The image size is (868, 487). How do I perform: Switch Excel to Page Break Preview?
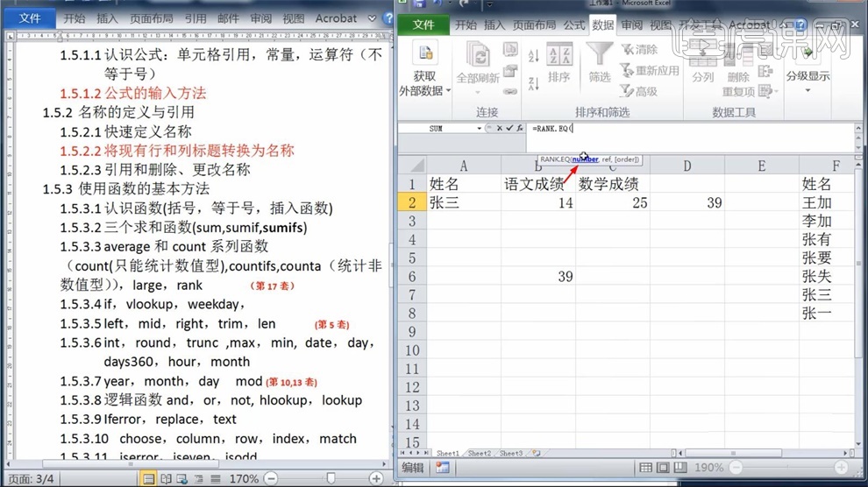point(679,468)
